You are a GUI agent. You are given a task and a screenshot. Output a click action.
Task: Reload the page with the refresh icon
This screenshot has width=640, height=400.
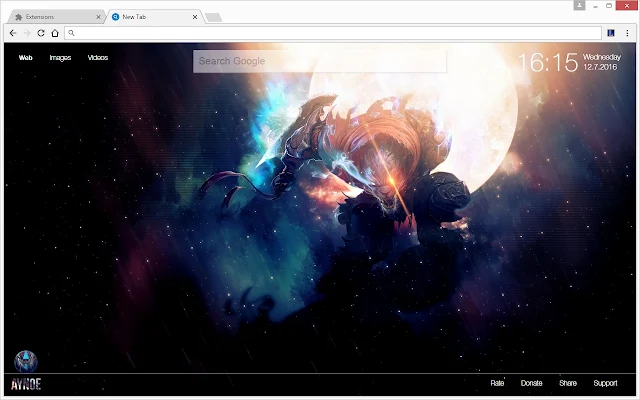coord(41,33)
